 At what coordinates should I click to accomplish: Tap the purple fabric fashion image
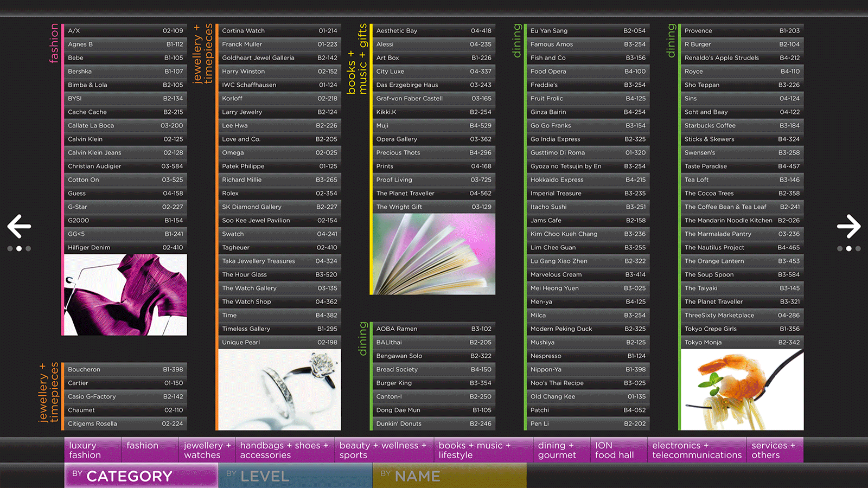coord(125,295)
